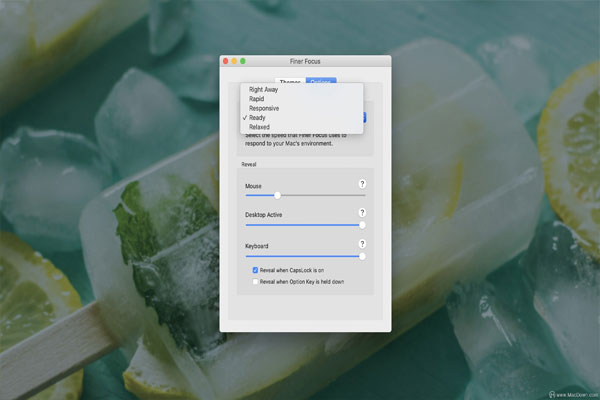The image size is (600, 400).
Task: Click the Finer Focus title bar
Action: tap(305, 61)
